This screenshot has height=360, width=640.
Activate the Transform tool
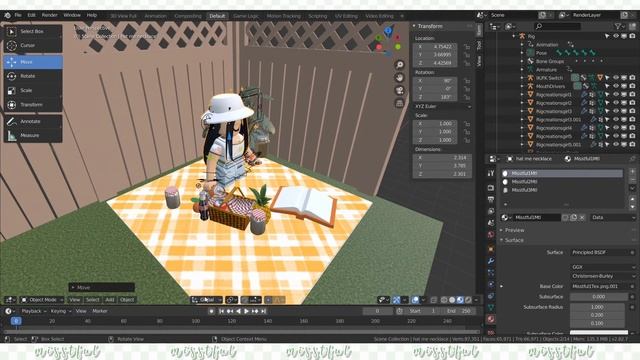click(x=33, y=105)
